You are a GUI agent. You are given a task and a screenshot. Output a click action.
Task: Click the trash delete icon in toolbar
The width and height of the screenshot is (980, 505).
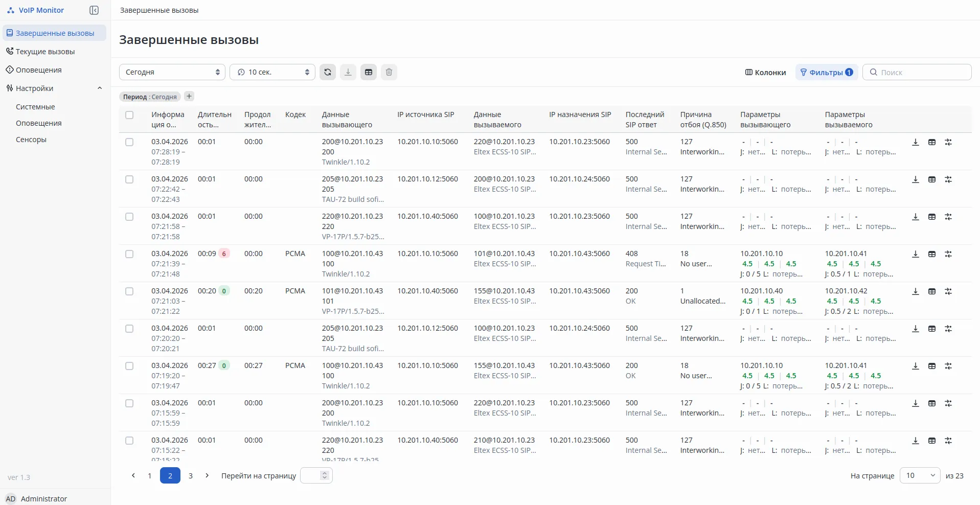389,72
